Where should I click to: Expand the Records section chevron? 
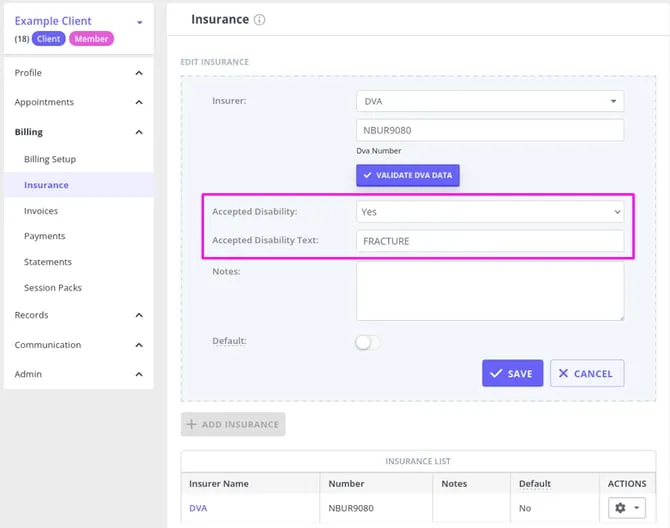click(x=139, y=315)
